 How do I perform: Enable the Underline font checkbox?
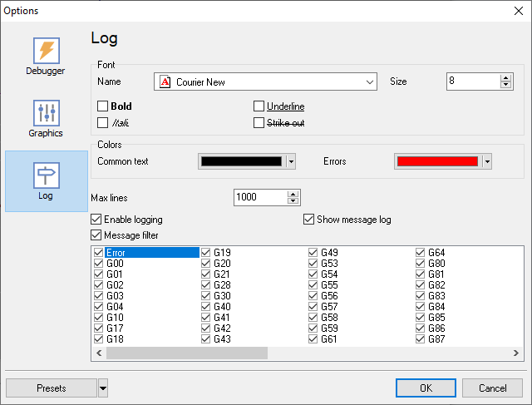point(259,106)
